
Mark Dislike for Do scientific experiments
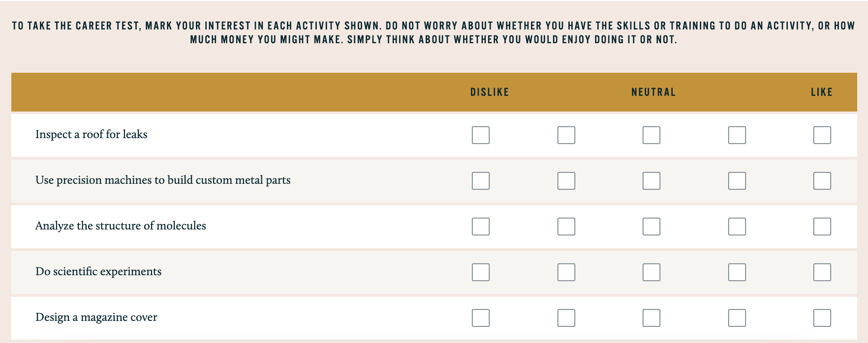(481, 272)
